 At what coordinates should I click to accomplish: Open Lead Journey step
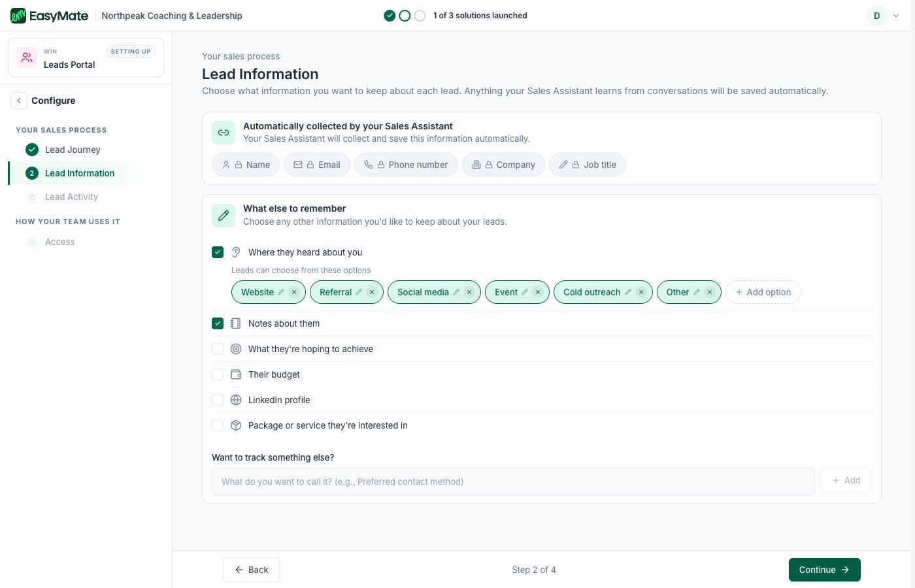click(x=73, y=150)
